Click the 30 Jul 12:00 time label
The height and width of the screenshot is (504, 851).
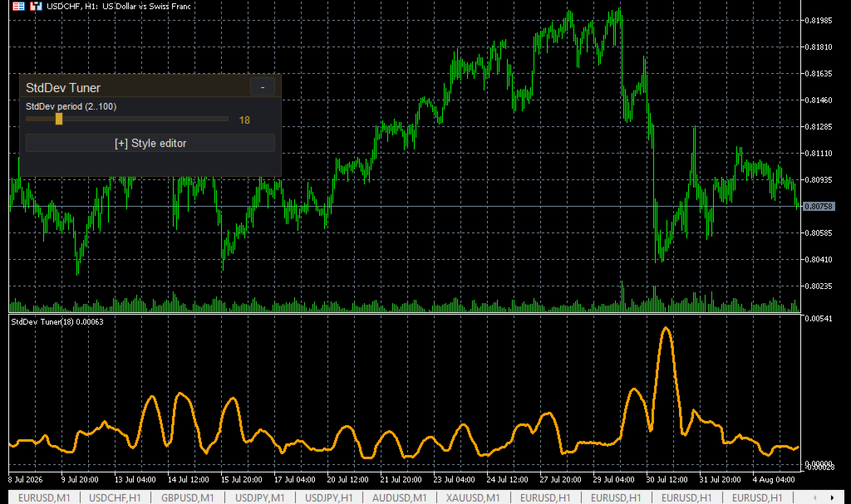coord(667,480)
